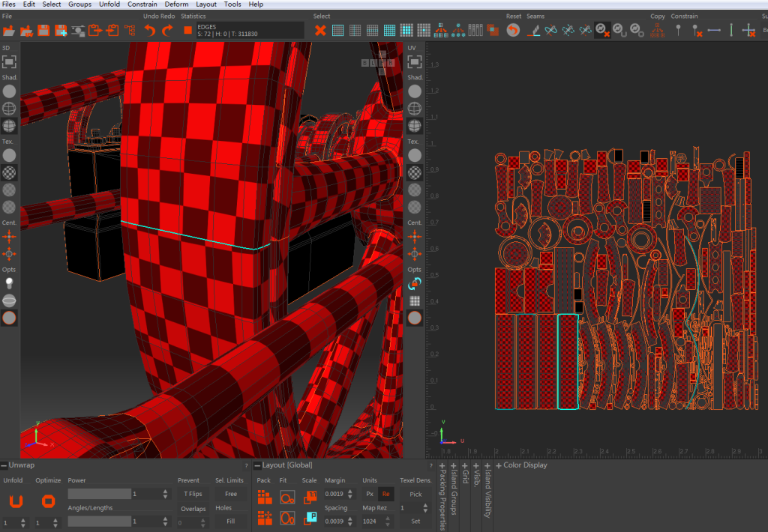This screenshot has height=532, width=768.
Task: Click the Texel Density Set button
Action: tap(415, 522)
